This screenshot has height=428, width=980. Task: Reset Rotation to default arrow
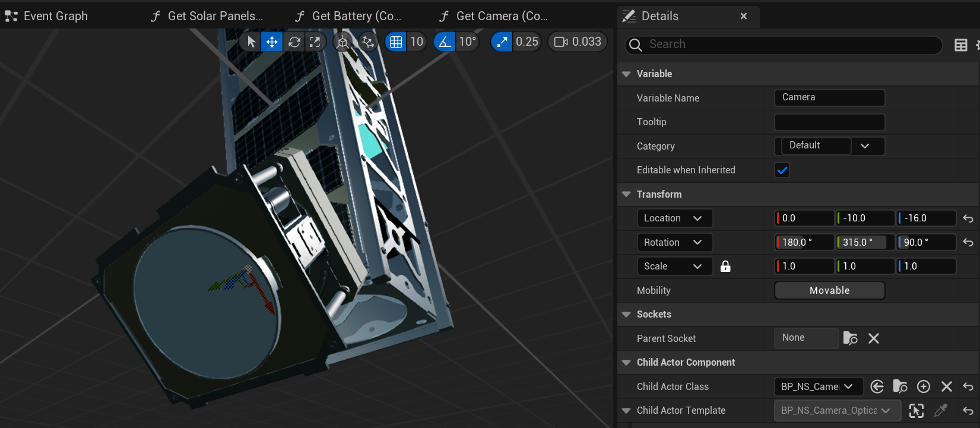[x=968, y=242]
